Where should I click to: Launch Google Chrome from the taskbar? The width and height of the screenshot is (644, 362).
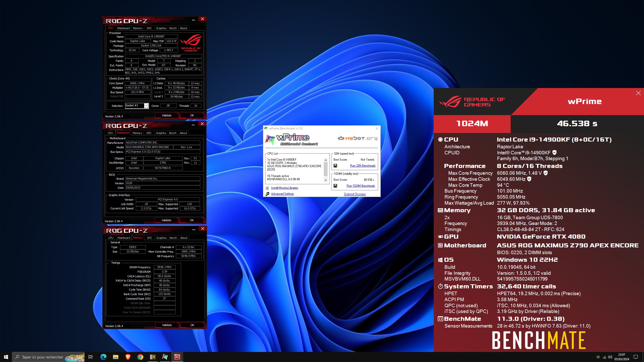[140, 357]
